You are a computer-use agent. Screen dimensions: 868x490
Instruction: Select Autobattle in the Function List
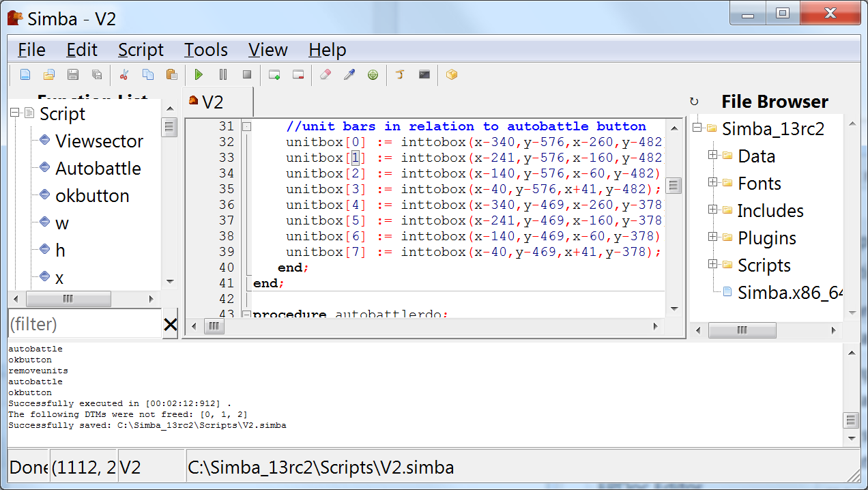click(x=99, y=168)
